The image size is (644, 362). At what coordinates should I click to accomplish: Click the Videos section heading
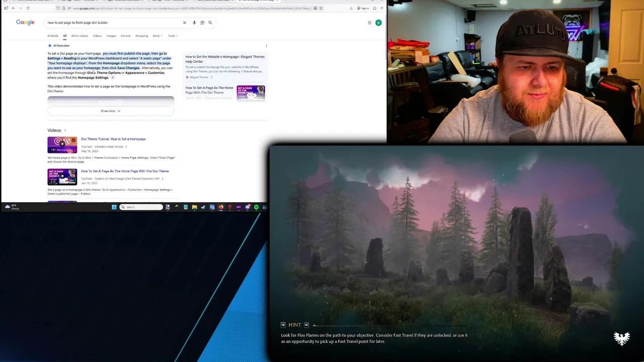(54, 130)
